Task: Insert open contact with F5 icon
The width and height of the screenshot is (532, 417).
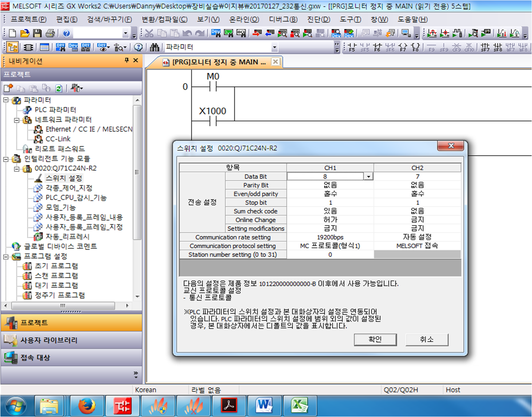Action: [352, 47]
